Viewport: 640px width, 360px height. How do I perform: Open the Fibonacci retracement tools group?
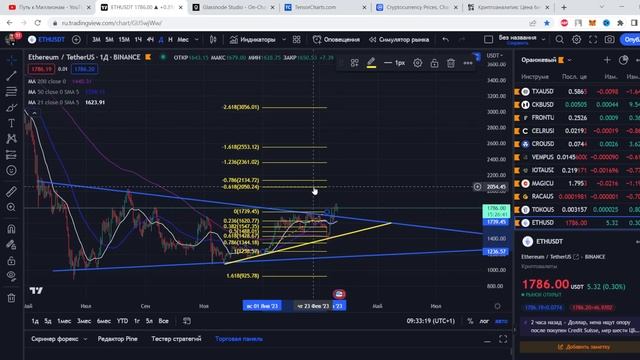pyautogui.click(x=11, y=91)
